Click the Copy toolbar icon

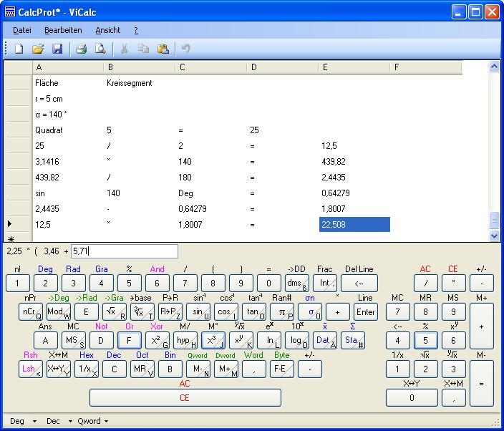point(143,49)
